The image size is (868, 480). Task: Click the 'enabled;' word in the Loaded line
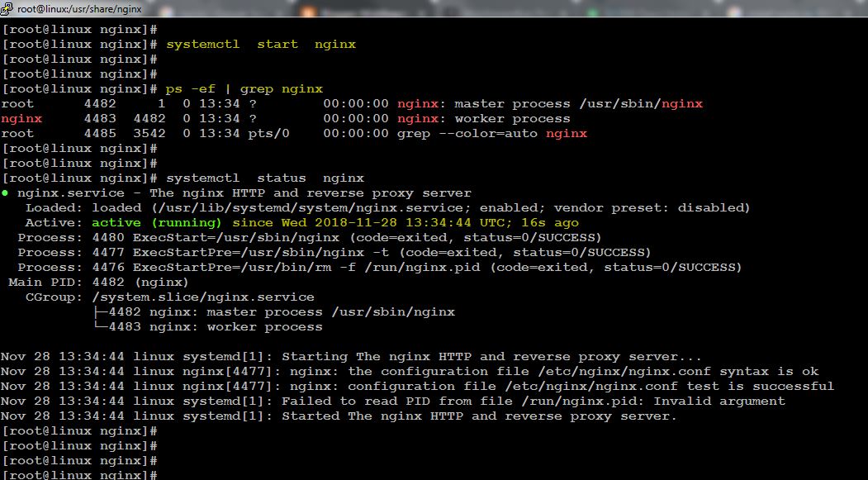[513, 208]
